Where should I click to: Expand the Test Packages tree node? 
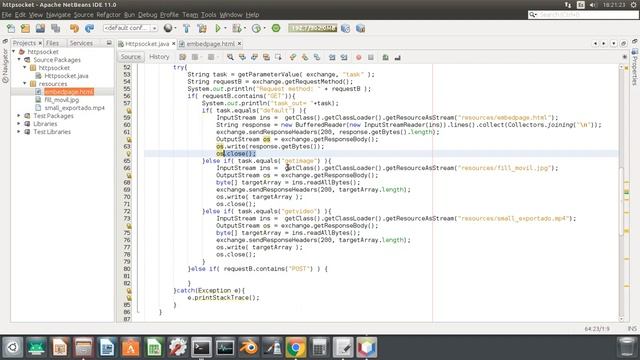click(19, 116)
